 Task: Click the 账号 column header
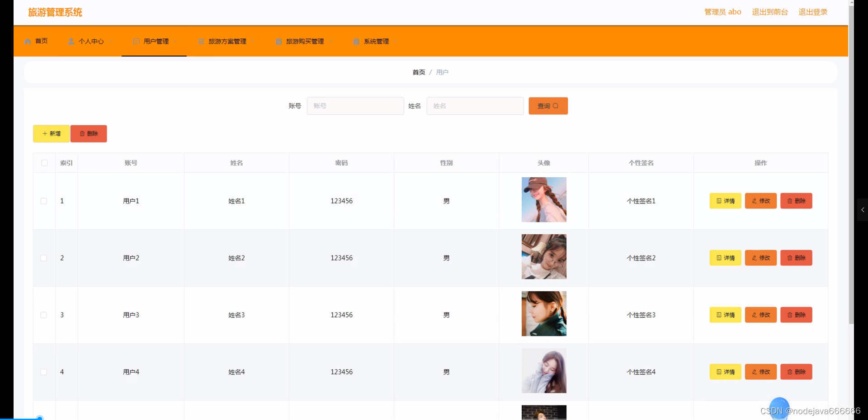point(131,163)
